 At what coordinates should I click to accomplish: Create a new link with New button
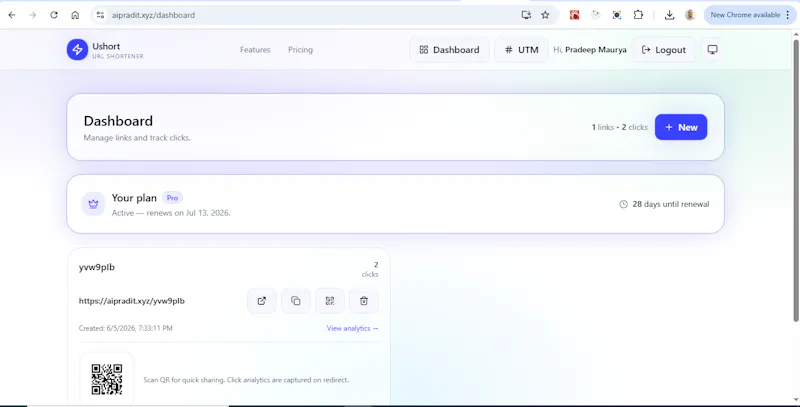(x=681, y=127)
